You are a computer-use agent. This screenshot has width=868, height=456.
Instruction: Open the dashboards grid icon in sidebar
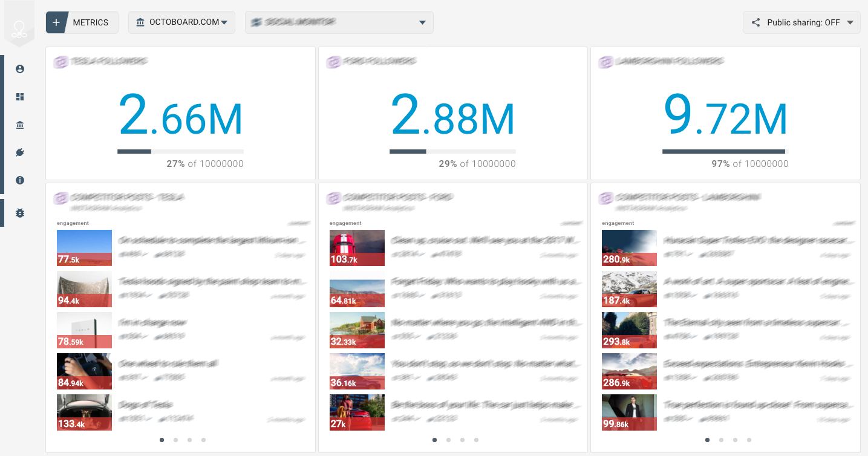tap(20, 97)
